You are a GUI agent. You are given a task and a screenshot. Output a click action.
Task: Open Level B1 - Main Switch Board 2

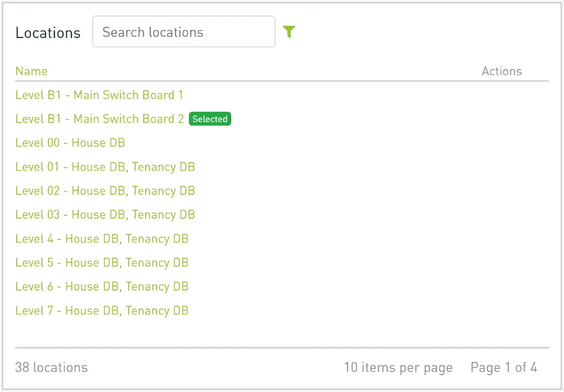click(100, 119)
